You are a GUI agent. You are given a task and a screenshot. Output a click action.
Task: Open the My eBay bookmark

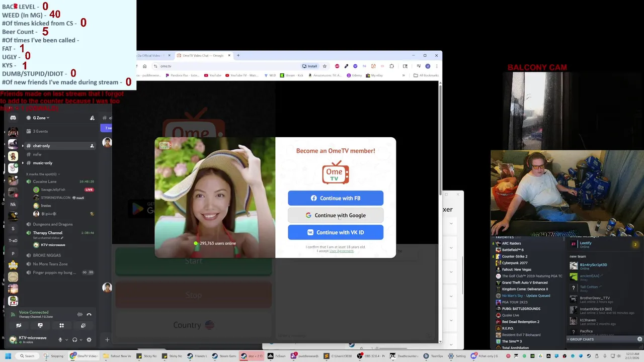[x=375, y=75]
